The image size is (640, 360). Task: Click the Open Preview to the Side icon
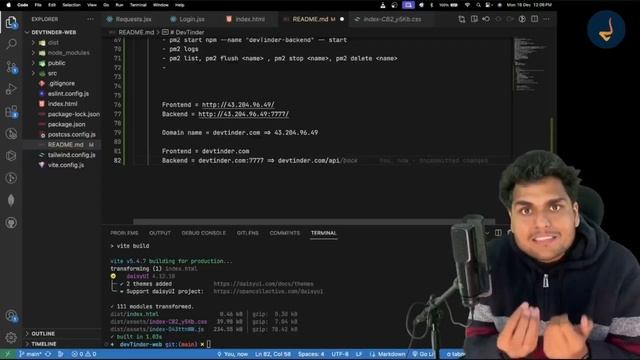coord(474,19)
